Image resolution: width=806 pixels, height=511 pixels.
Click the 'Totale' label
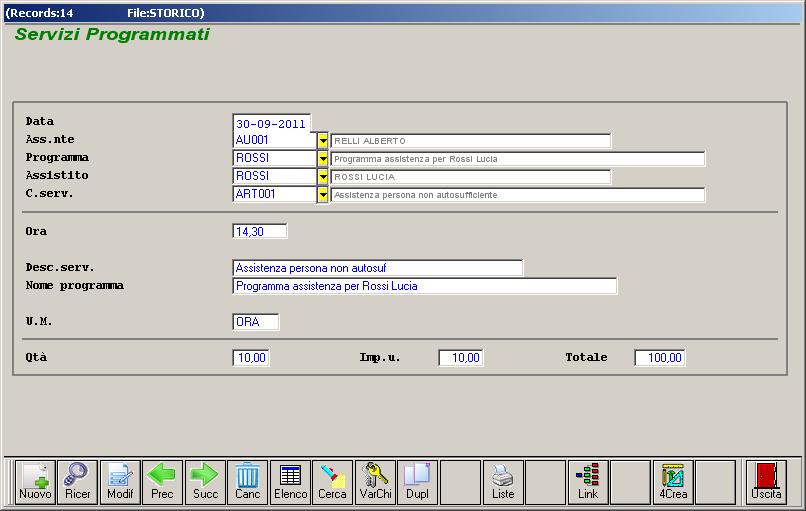[587, 357]
